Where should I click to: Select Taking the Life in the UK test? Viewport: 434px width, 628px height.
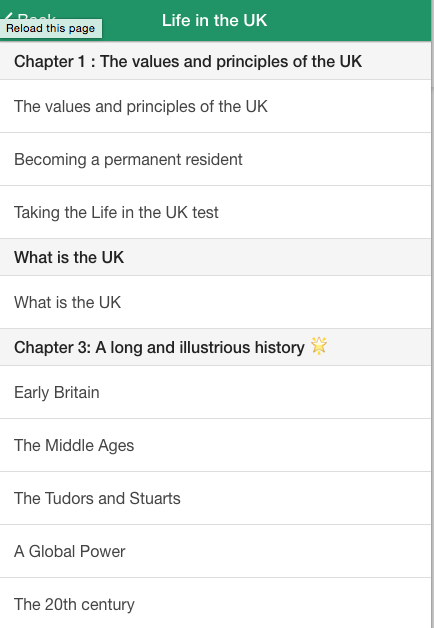click(215, 212)
